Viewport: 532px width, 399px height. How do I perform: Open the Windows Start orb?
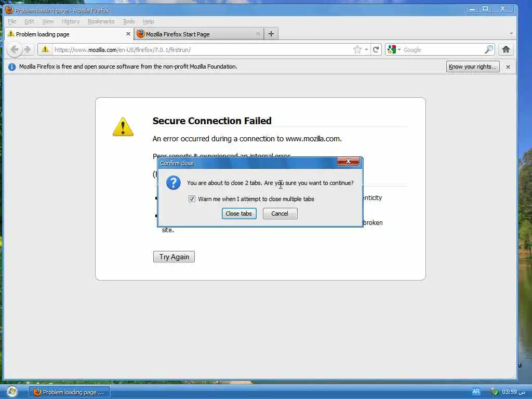pyautogui.click(x=12, y=392)
